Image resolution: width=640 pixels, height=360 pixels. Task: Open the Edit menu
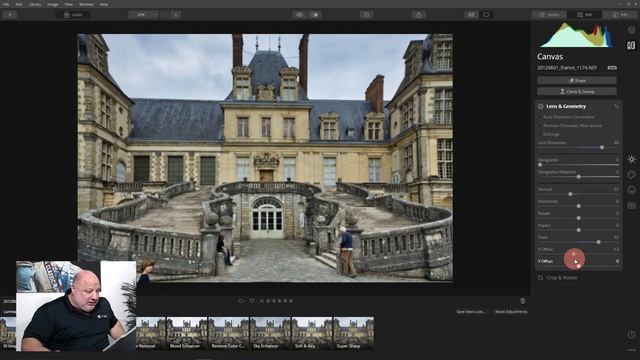point(19,4)
